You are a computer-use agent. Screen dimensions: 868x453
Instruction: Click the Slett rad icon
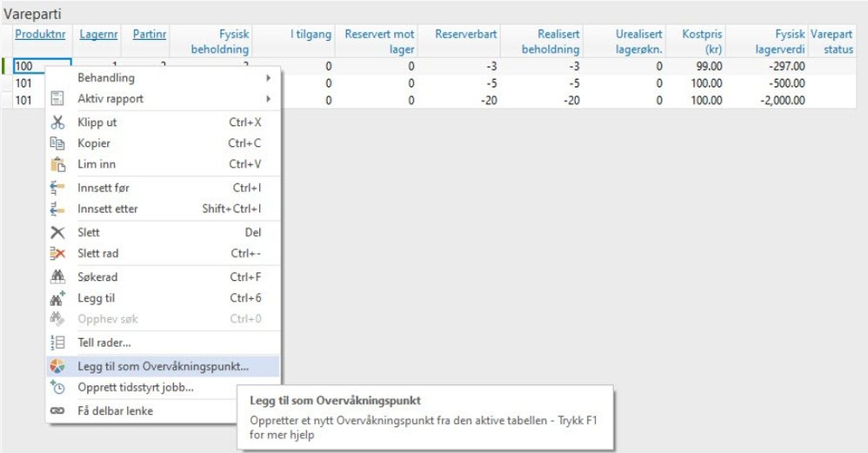(x=58, y=254)
